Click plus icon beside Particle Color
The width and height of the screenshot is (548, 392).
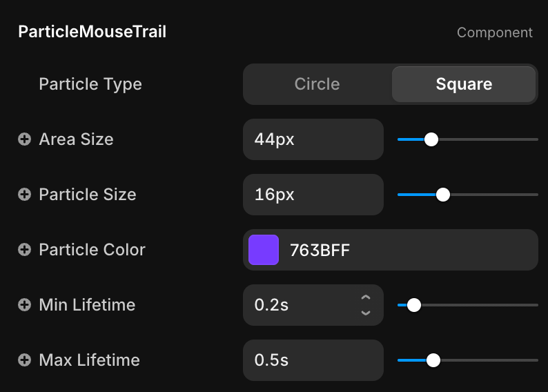click(24, 250)
